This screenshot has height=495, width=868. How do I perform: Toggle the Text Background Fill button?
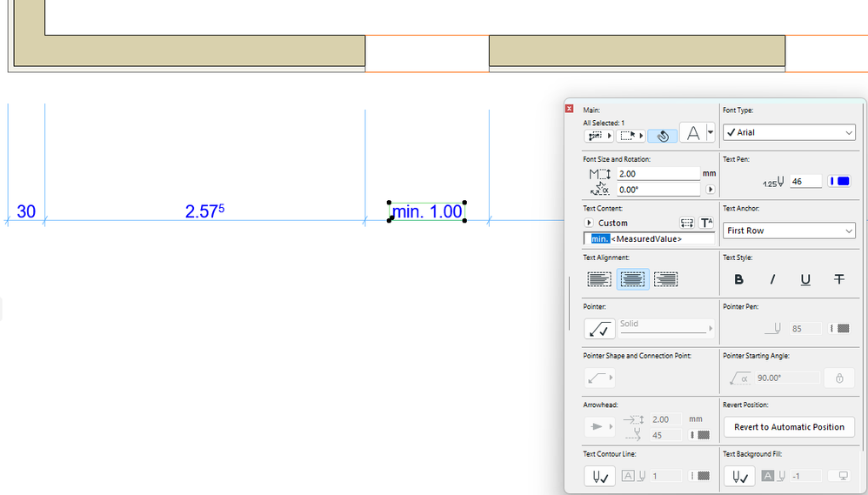tap(739, 476)
